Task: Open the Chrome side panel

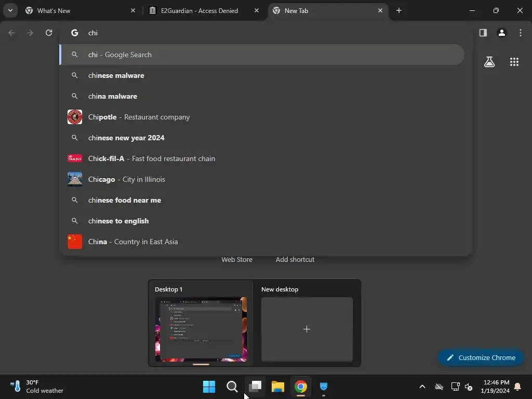Action: coord(483,33)
